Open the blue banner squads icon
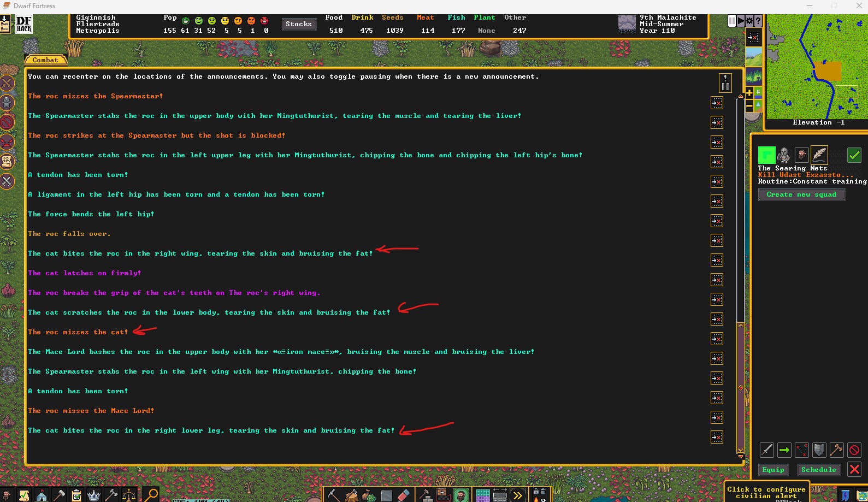Image resolution: width=868 pixels, height=502 pixels. click(x=846, y=495)
